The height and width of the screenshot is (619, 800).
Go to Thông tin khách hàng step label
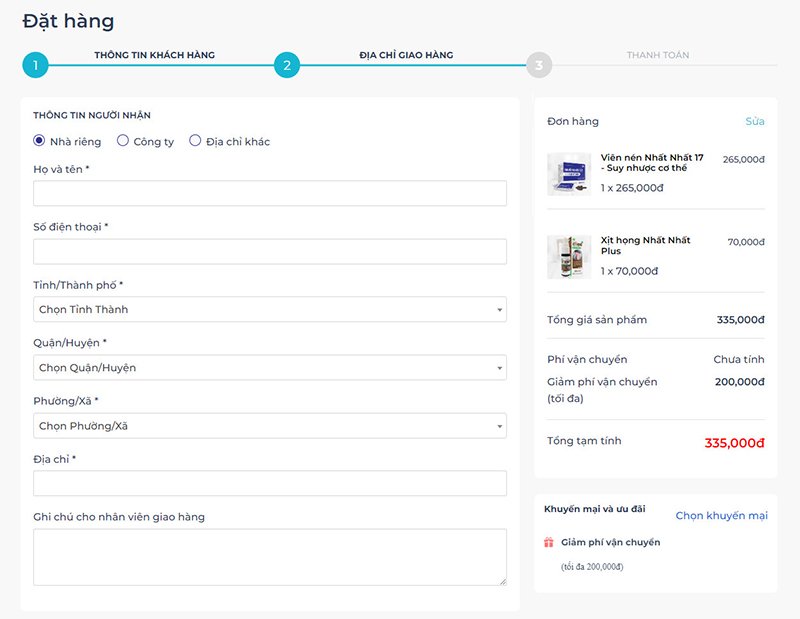click(x=155, y=55)
